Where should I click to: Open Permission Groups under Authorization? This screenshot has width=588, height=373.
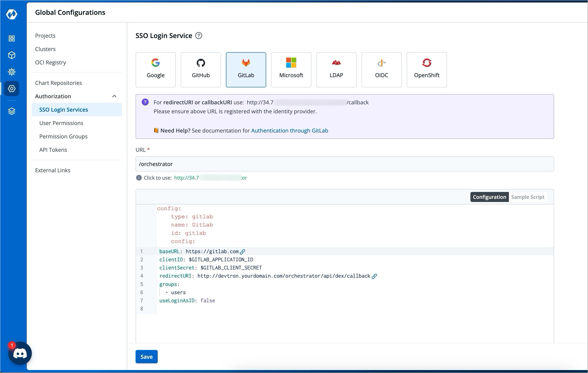click(x=63, y=136)
